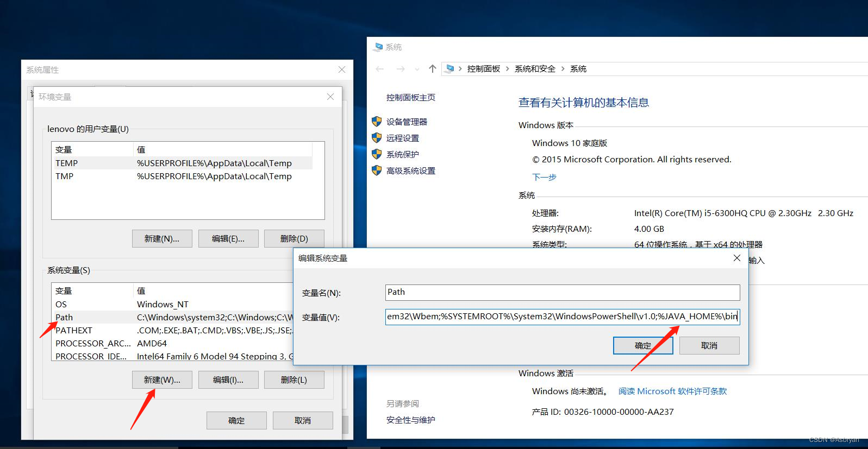The width and height of the screenshot is (868, 449).
Task: Open 高级系统设置 link
Action: (x=411, y=170)
